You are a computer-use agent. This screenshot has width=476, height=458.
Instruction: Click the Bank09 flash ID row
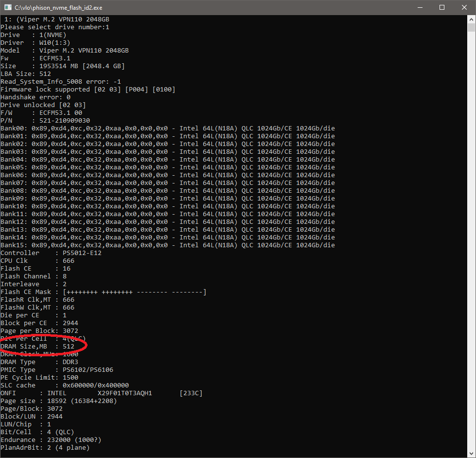click(x=168, y=199)
